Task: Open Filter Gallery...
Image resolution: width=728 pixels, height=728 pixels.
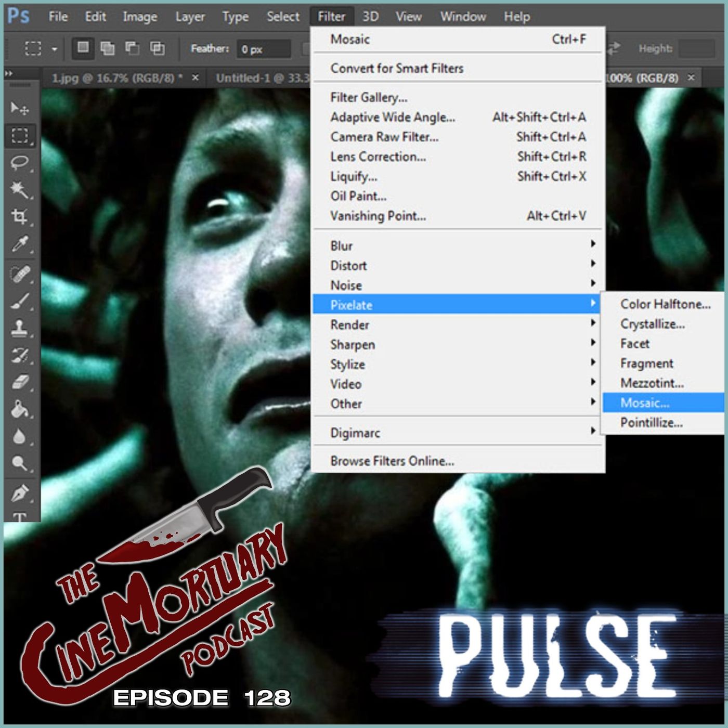Action: pyautogui.click(x=369, y=97)
